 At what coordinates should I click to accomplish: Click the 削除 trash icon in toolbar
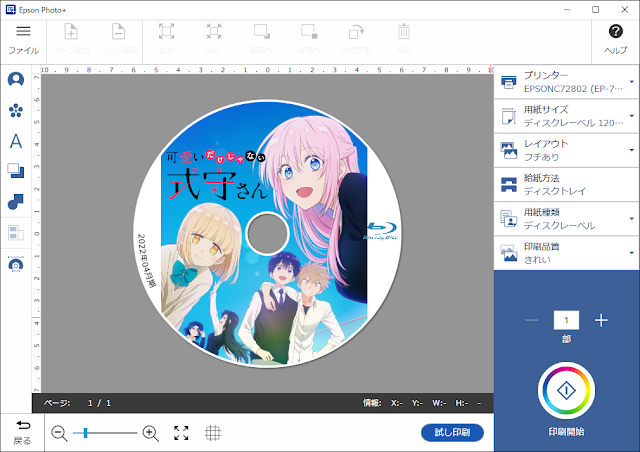coord(404,40)
